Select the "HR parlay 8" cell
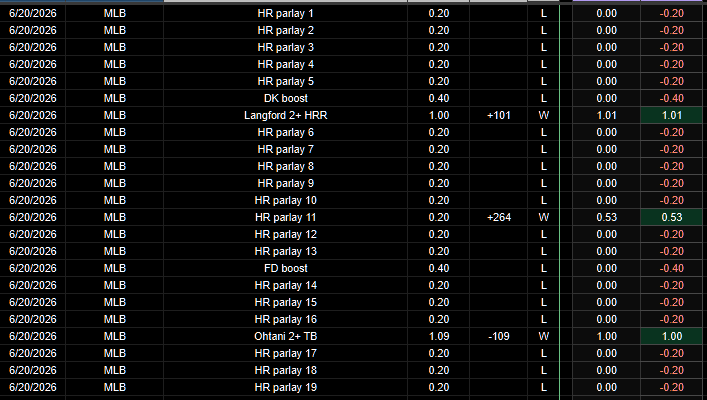The width and height of the screenshot is (707, 400). pos(285,166)
